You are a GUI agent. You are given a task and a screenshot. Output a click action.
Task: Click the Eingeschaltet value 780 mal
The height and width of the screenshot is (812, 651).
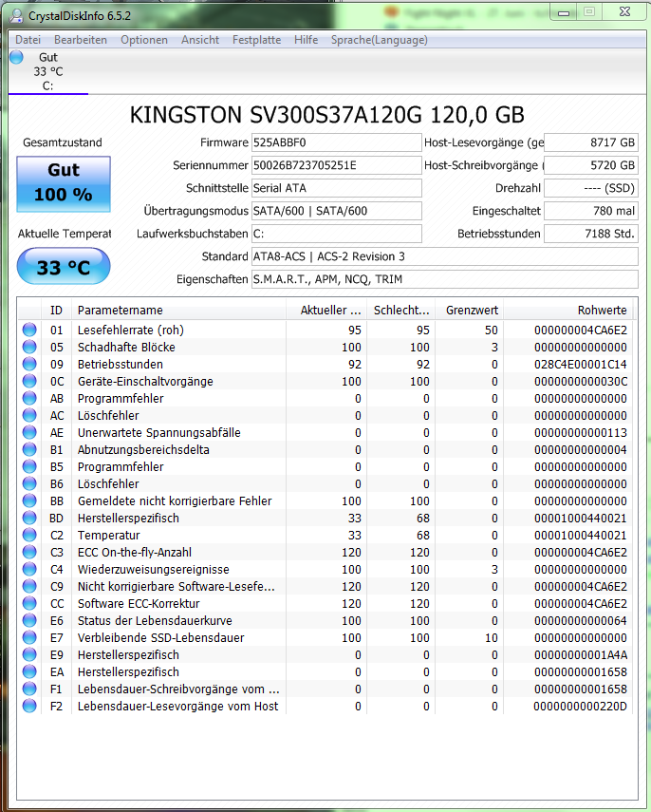(x=591, y=211)
